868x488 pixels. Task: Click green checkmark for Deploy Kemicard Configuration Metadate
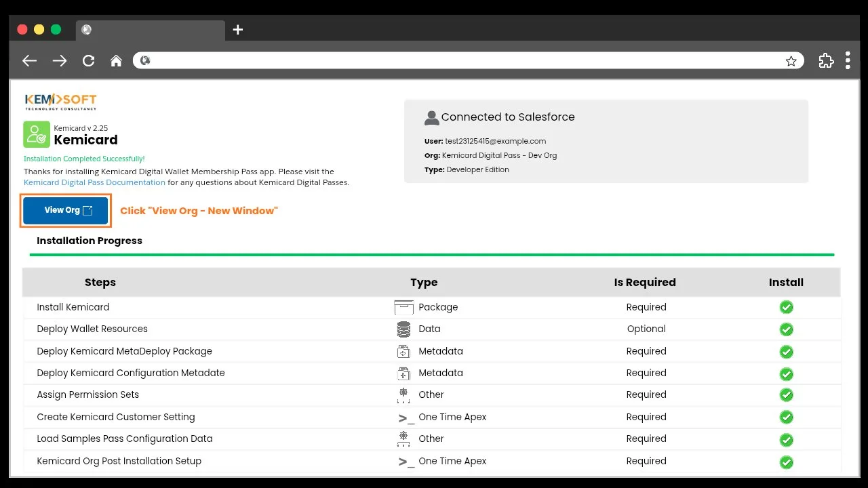coord(786,374)
